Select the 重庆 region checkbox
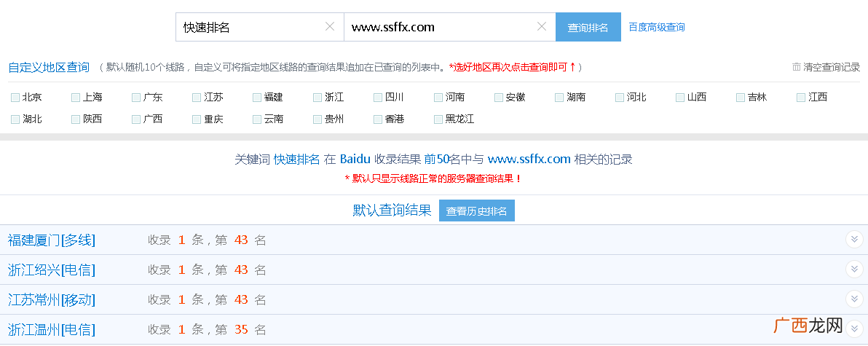The height and width of the screenshot is (346, 868). 196,119
